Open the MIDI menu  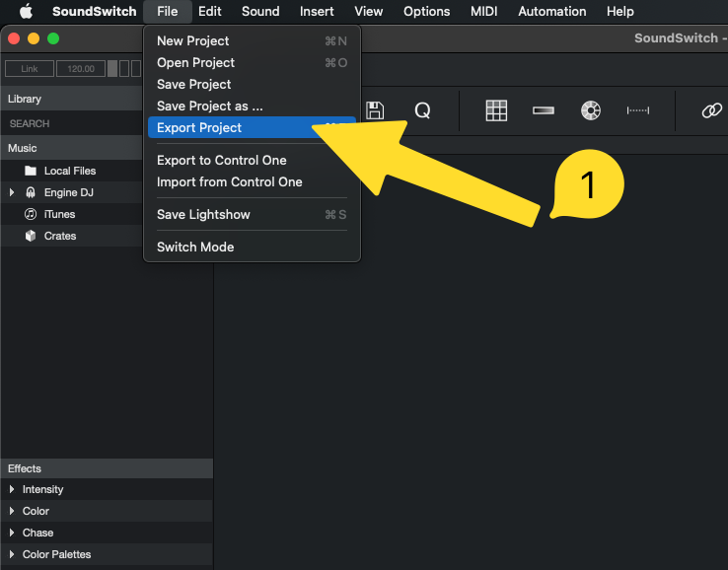483,11
